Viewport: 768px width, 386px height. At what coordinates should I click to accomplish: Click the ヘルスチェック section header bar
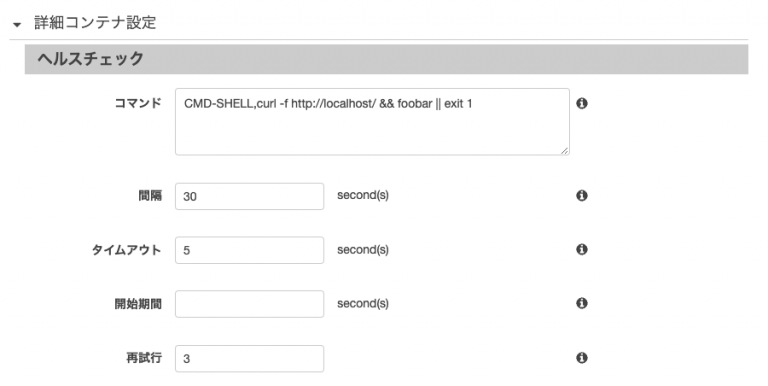tap(386, 59)
